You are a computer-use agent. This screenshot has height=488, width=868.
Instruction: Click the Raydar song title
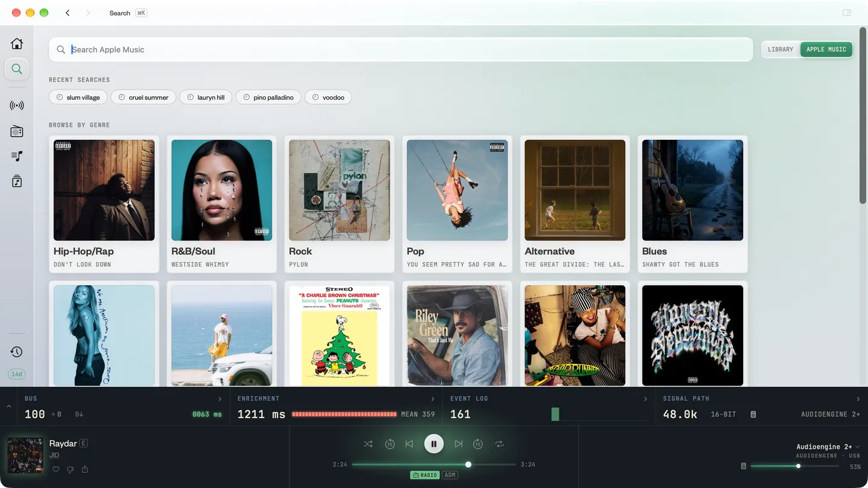[63, 443]
